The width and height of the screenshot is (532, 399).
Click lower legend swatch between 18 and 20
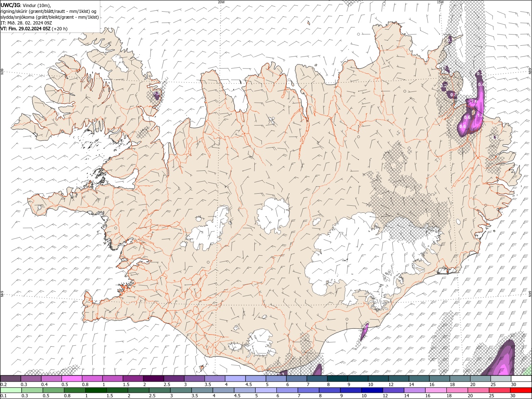click(x=458, y=390)
